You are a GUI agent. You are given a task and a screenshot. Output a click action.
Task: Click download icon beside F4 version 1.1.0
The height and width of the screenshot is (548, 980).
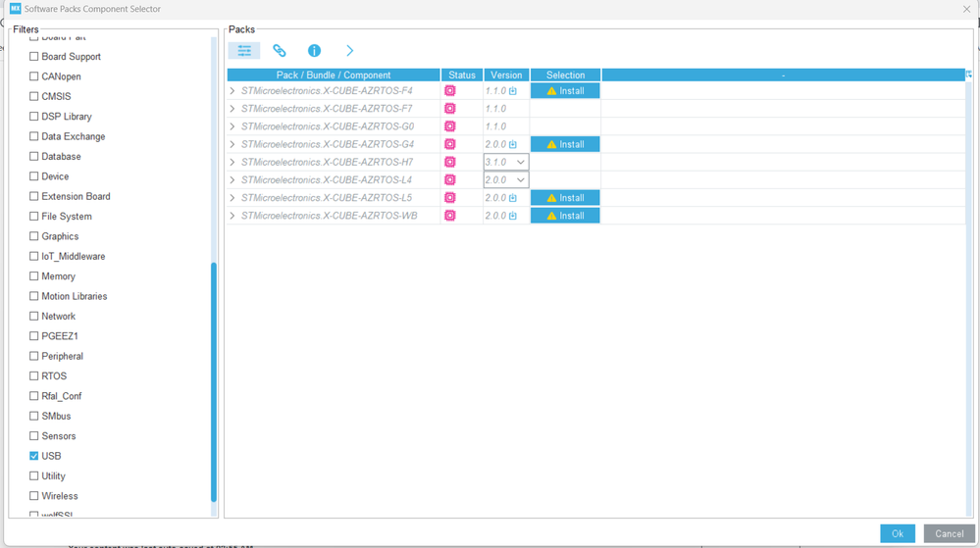(x=513, y=91)
